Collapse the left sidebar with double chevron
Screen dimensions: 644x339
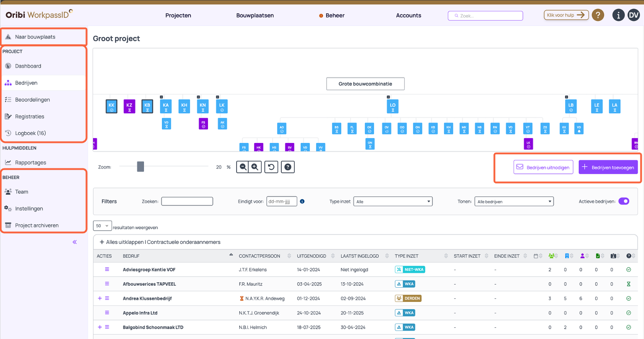[x=75, y=242]
